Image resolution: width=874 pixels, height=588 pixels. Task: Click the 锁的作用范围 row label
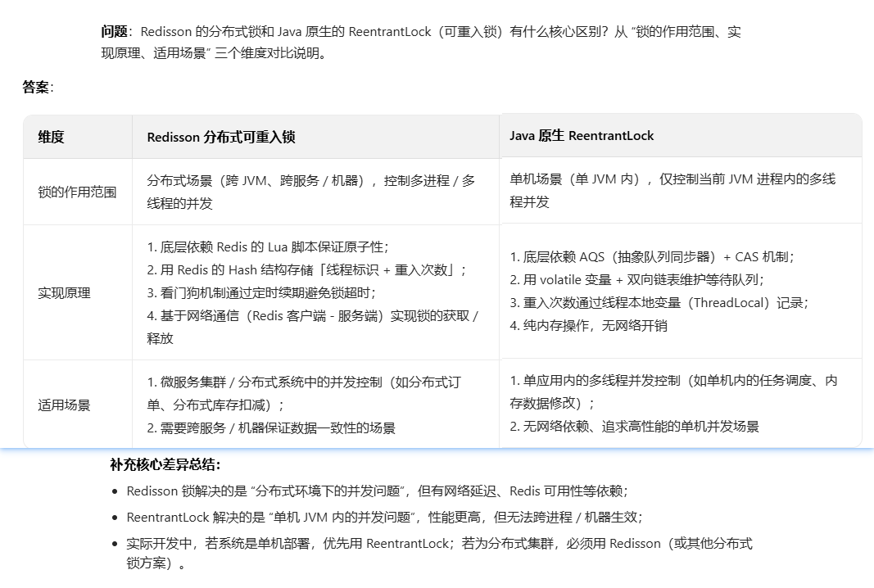click(77, 192)
